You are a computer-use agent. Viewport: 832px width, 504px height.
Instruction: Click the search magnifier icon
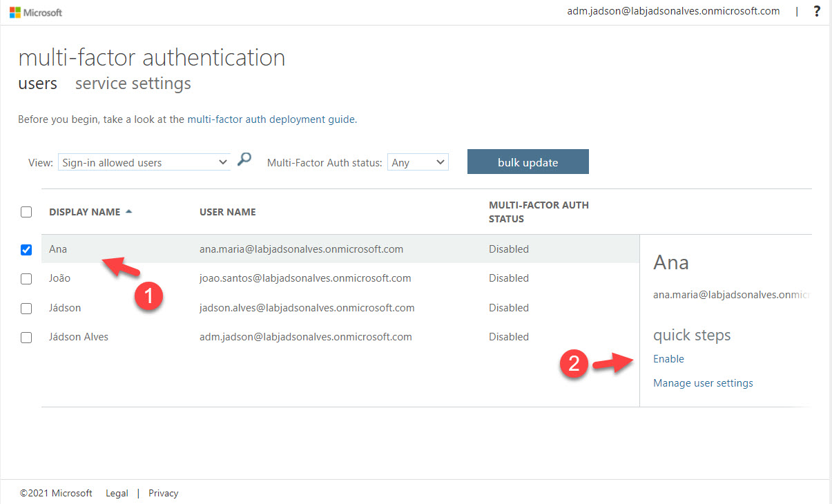tap(244, 160)
